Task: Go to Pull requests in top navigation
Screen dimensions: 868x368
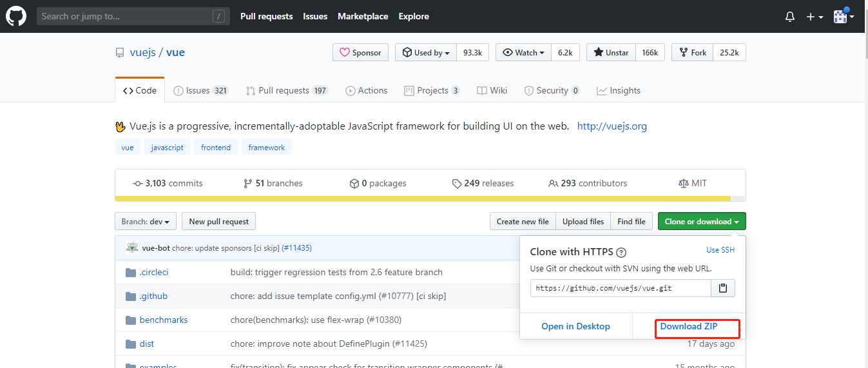Action: click(266, 16)
